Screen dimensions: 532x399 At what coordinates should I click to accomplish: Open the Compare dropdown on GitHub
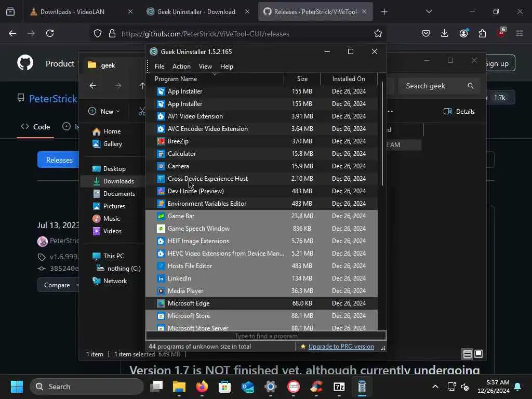click(x=59, y=285)
